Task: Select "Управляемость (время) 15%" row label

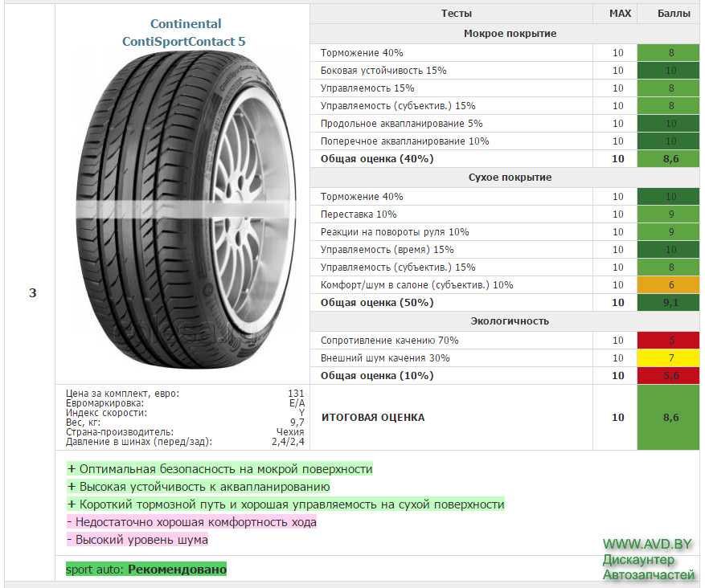Action: coord(387,249)
